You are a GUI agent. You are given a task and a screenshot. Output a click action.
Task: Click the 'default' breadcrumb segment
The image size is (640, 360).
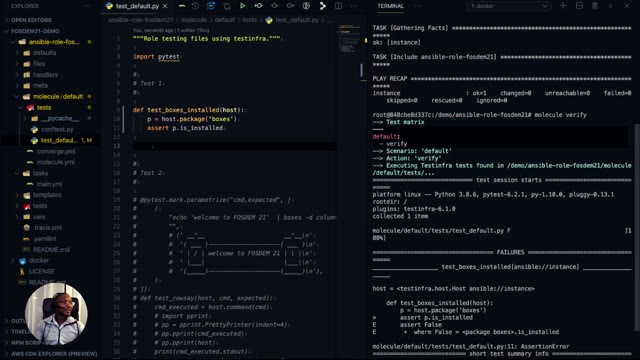224,20
